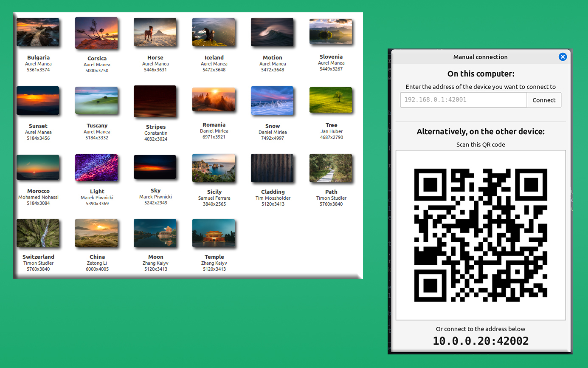Pick the Tuscany wallpaper thumbnail
The image size is (588, 368).
pyautogui.click(x=96, y=101)
